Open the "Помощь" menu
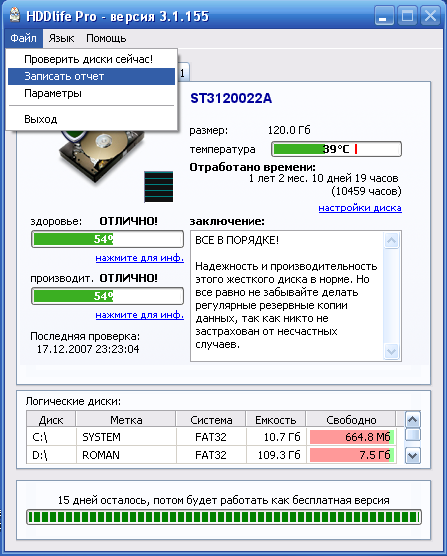The width and height of the screenshot is (447, 556). coord(106,38)
